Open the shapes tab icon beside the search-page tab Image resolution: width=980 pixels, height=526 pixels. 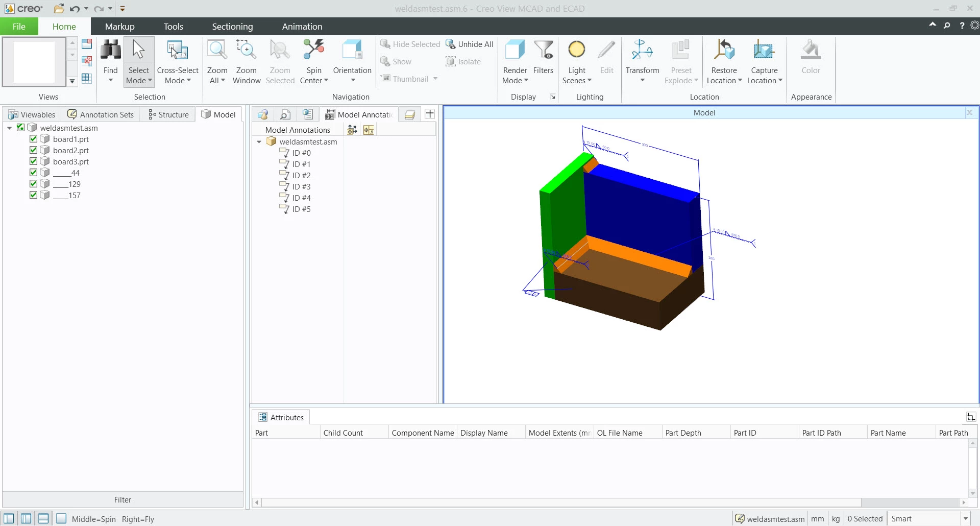[263, 114]
